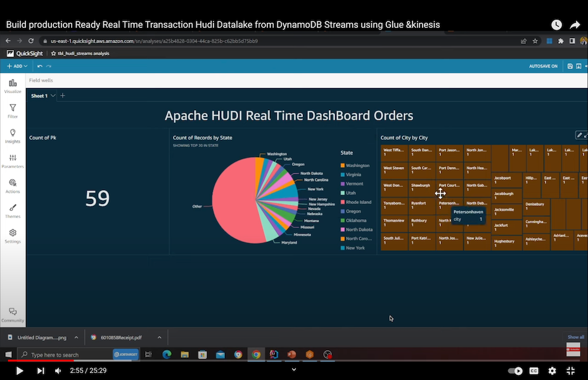Toggle closed captions on the video
This screenshot has height=380, width=588.
point(534,370)
